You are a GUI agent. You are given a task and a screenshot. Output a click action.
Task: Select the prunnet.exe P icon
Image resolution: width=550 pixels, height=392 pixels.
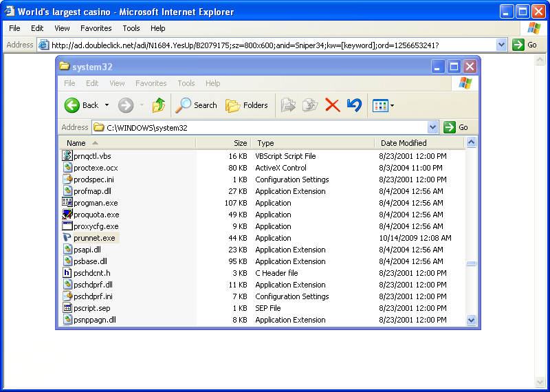coord(67,237)
